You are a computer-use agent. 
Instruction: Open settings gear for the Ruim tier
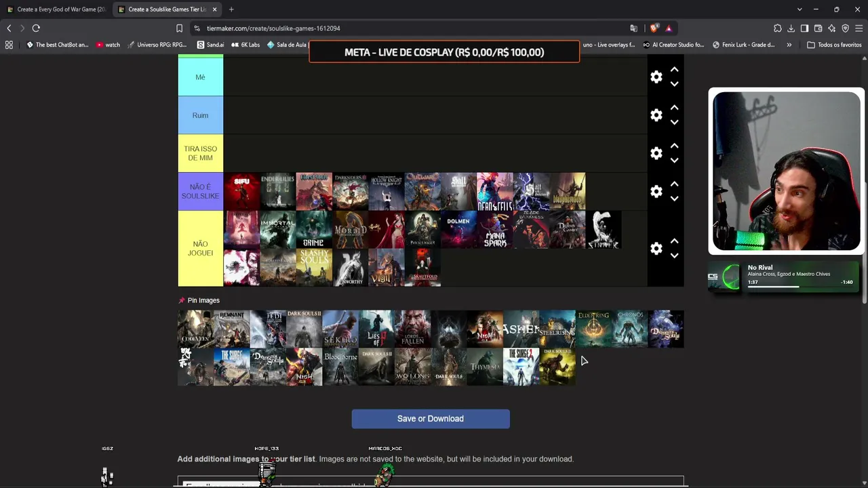click(x=656, y=115)
